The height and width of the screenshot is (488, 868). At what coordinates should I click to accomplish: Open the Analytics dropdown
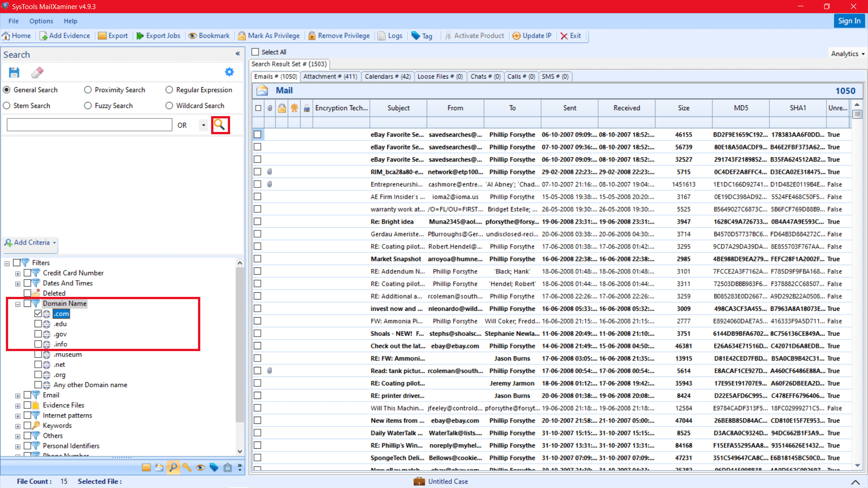pos(847,53)
